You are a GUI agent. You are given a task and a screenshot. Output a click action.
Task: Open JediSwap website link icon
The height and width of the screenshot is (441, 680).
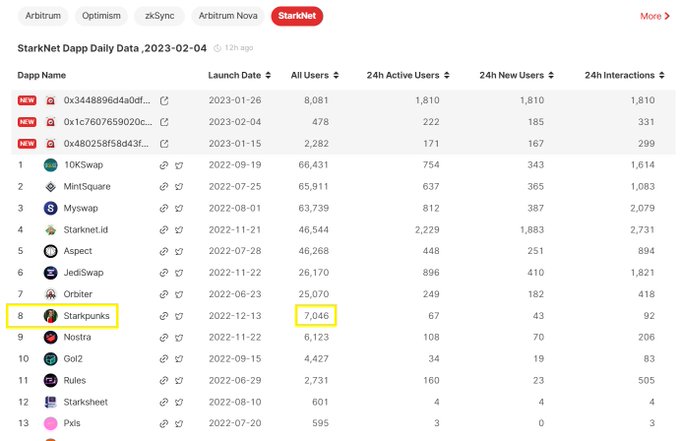tap(163, 273)
